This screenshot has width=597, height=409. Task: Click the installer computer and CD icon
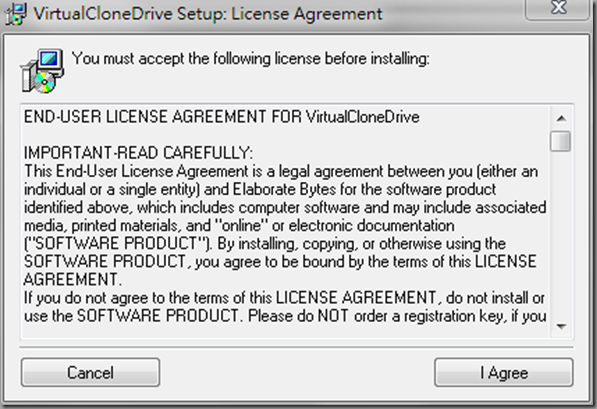(x=43, y=71)
